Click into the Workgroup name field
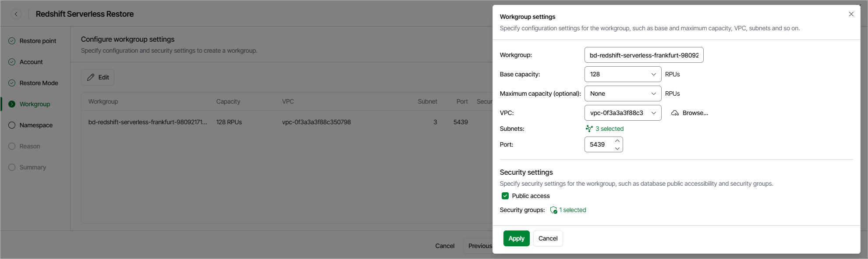The width and height of the screenshot is (868, 259). point(643,55)
